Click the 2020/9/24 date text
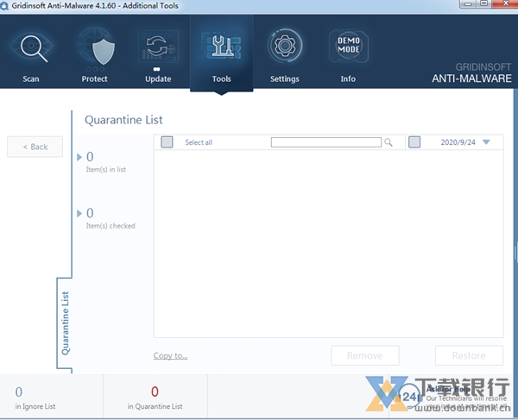Screen dimensions: 518x420 tap(458, 142)
